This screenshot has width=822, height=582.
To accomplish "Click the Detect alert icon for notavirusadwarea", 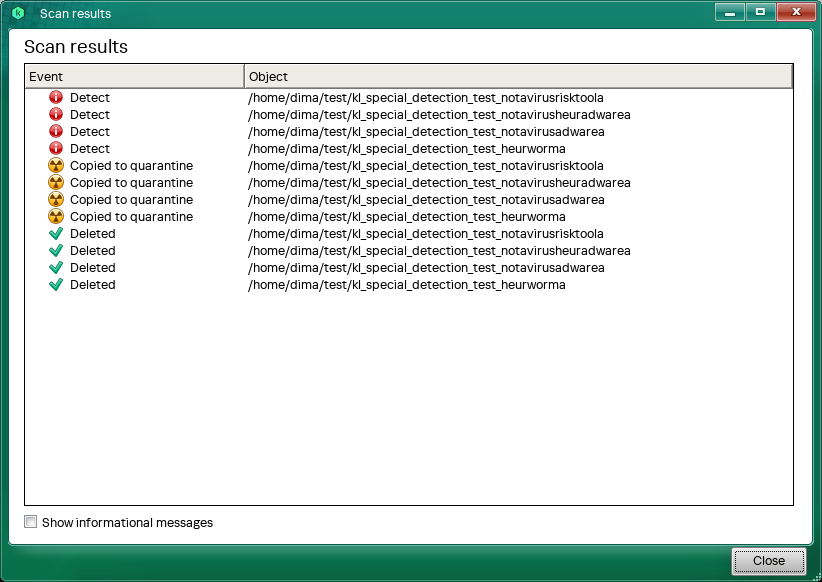I will tap(56, 132).
